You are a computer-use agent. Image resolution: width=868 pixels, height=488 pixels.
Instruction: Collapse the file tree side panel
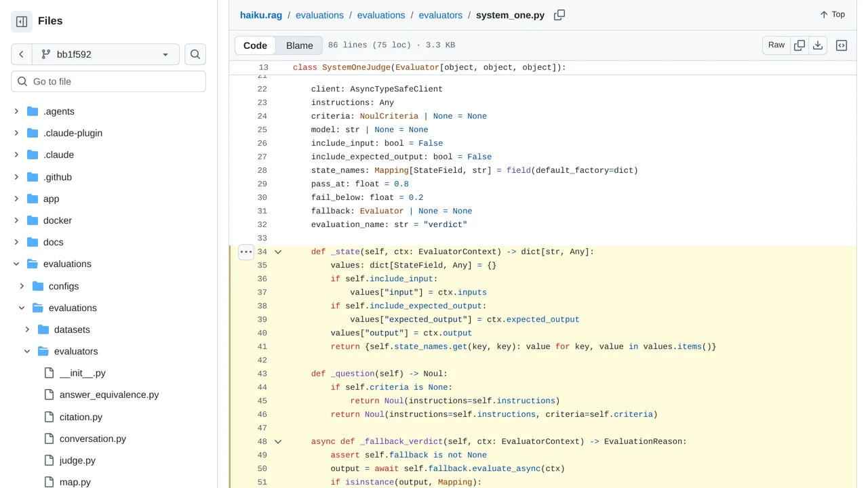point(22,22)
